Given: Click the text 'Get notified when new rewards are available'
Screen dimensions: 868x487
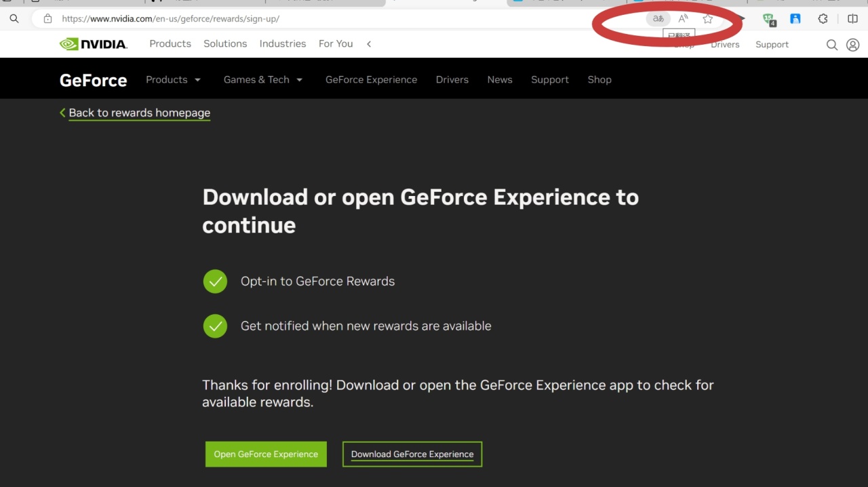Looking at the screenshot, I should [366, 326].
